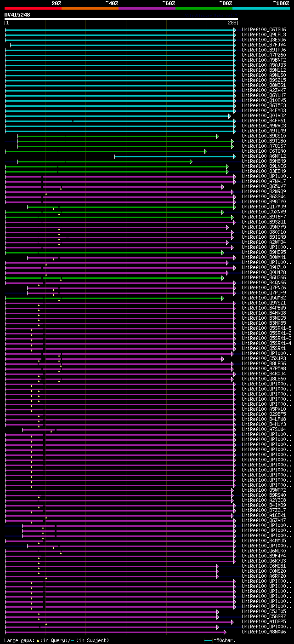Viewport: 294px width, 644px height.
Task: Select label UniRef100_A9RVC3
Action: click(264, 126)
